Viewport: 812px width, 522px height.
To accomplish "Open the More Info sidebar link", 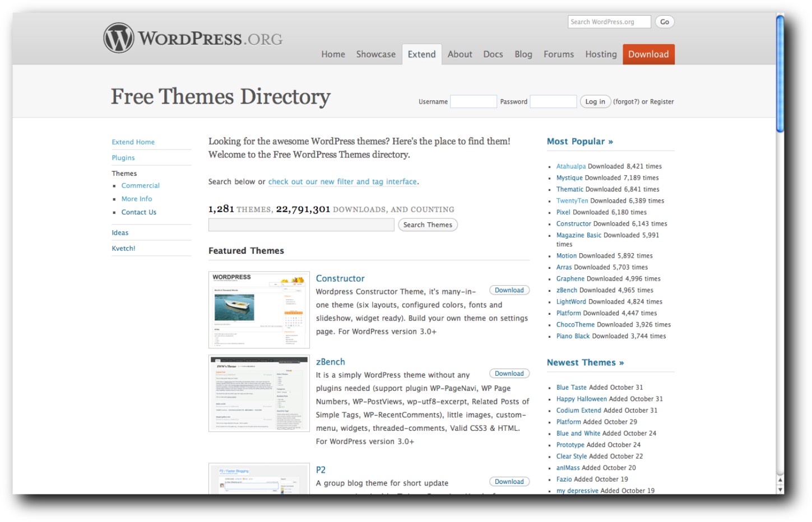I will (137, 199).
